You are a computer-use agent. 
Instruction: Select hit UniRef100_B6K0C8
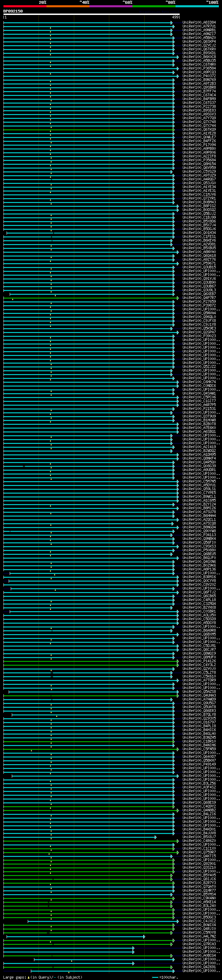(x=199, y=57)
